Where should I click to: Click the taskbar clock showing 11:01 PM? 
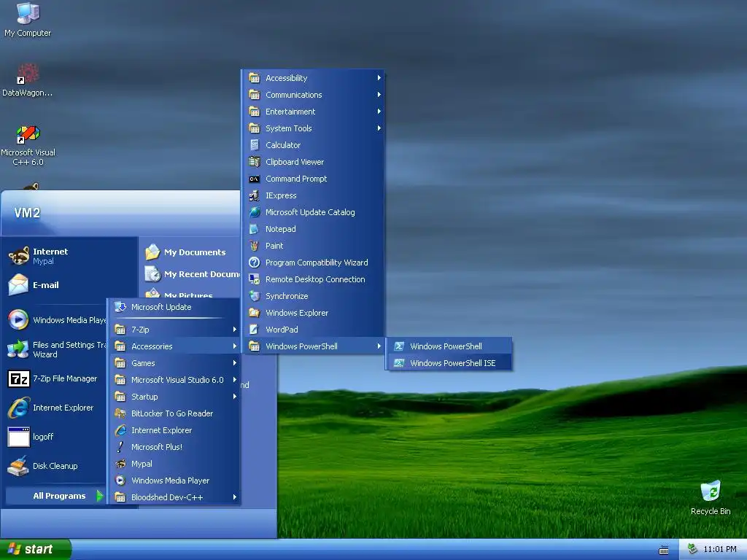tap(719, 549)
